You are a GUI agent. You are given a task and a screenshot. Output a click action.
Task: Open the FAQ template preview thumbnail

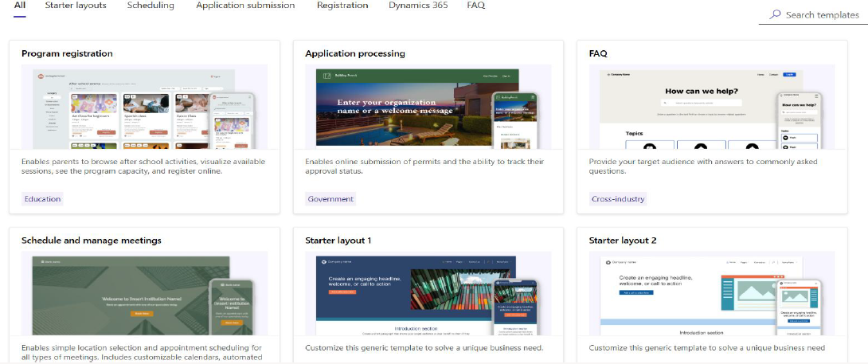pyautogui.click(x=712, y=107)
